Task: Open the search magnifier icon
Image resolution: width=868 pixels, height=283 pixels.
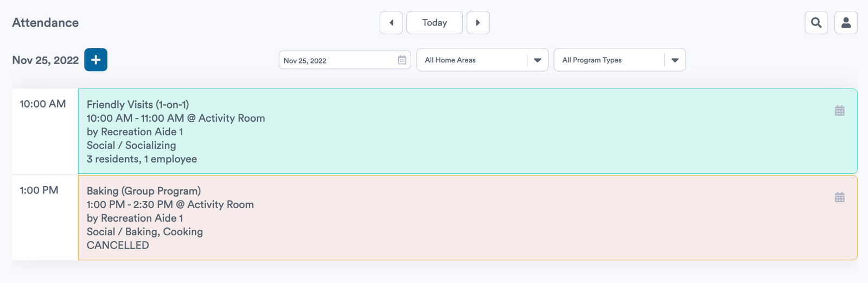Action: click(816, 23)
